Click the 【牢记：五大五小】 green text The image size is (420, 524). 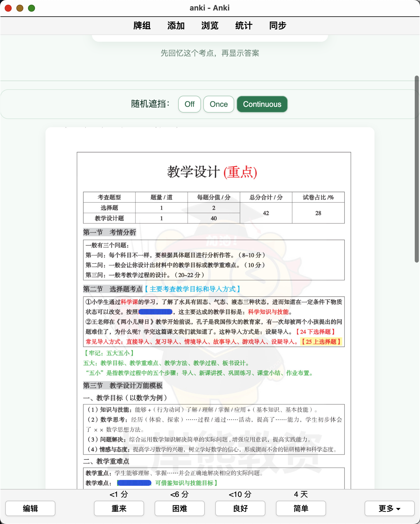coord(109,353)
